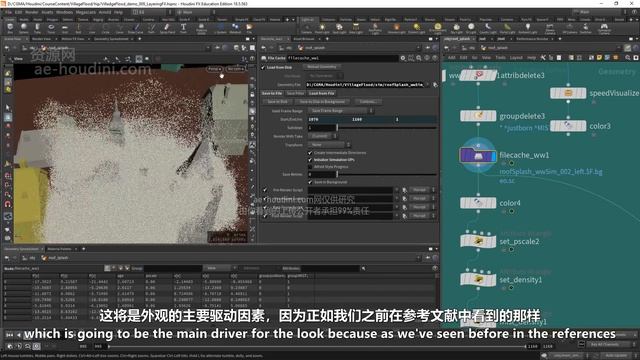This screenshot has width=640, height=360.
Task: Open the Help menu
Action: [x=118, y=12]
